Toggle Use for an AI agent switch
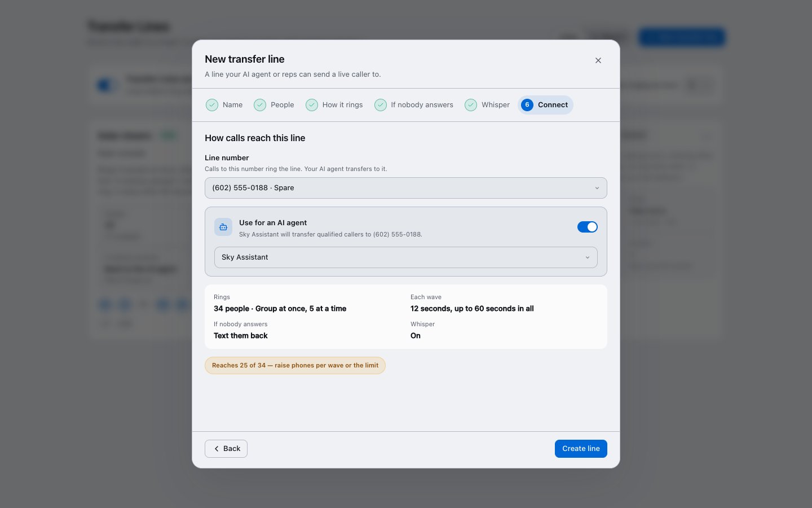Screen dimensions: 812x508 (587, 227)
